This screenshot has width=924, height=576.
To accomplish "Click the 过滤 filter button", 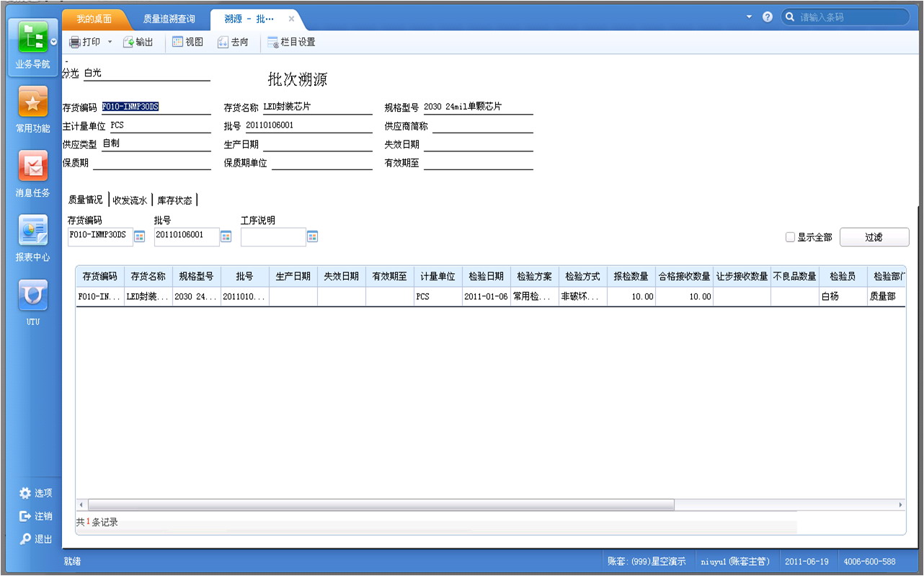I will click(x=874, y=237).
